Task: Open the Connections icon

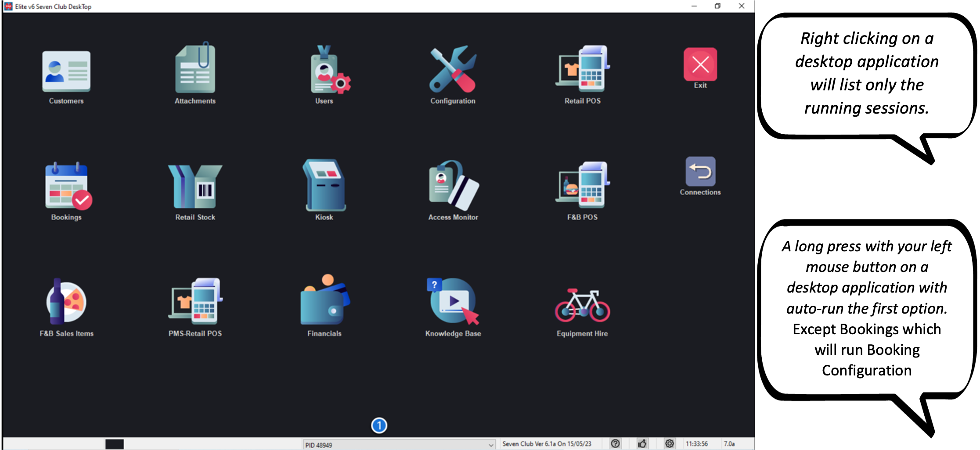Action: (x=700, y=171)
